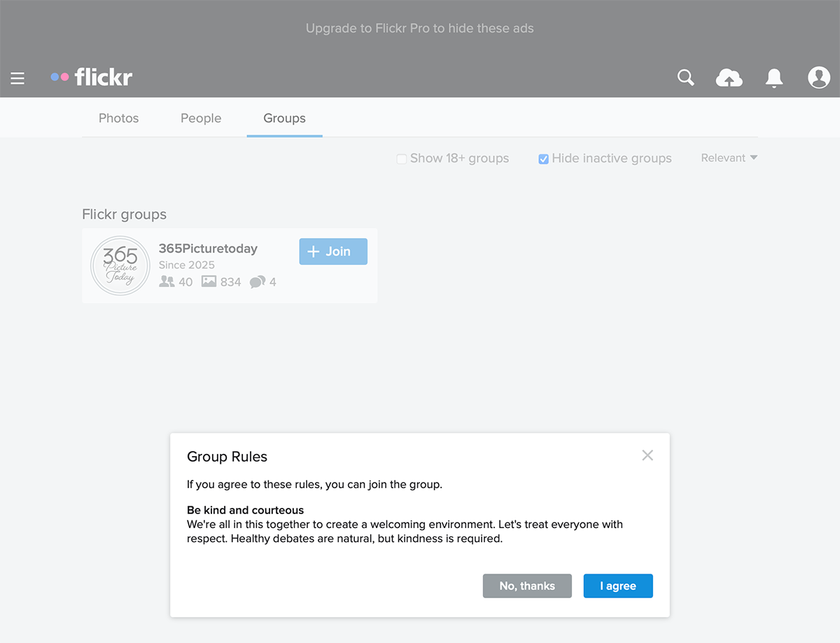This screenshot has height=643, width=840.
Task: Click the Upgrade to Flickr Pro ad text
Action: [419, 28]
